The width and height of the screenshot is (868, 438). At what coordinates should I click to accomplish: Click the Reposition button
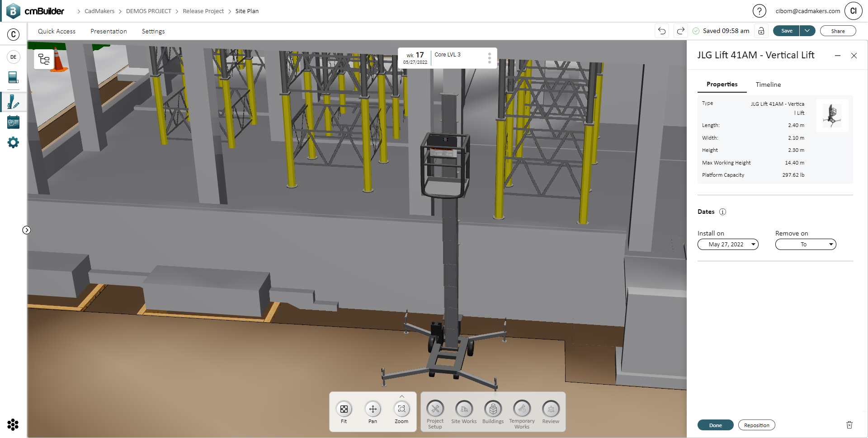756,425
